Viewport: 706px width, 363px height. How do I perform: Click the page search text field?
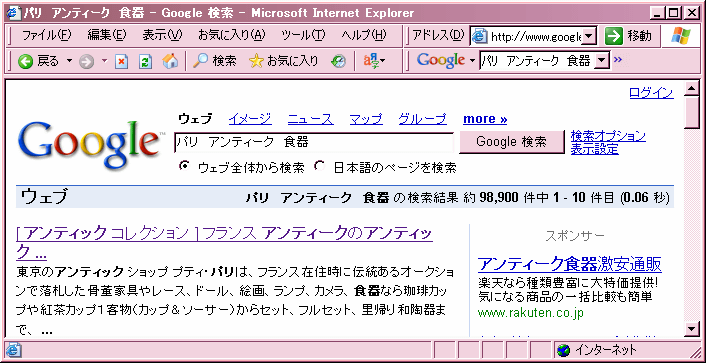click(313, 143)
